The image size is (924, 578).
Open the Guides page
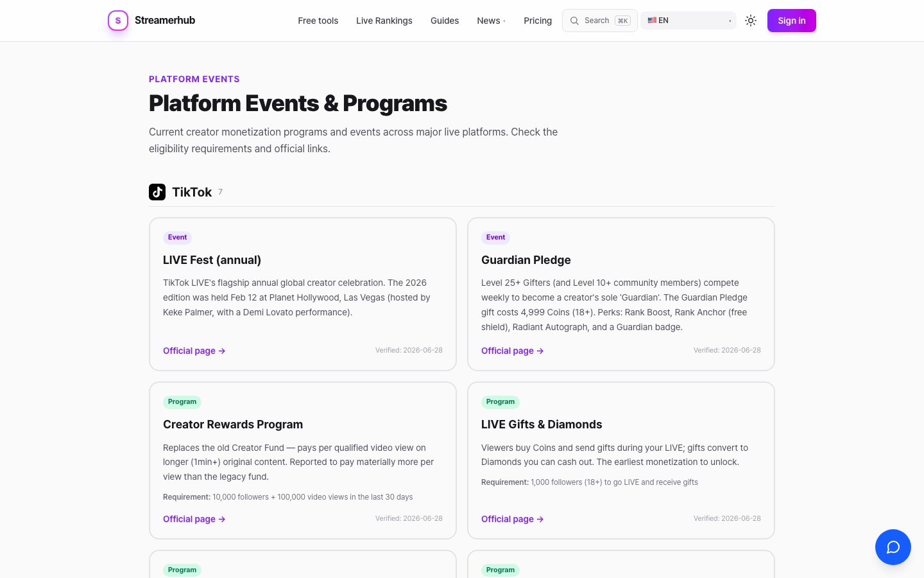point(445,21)
